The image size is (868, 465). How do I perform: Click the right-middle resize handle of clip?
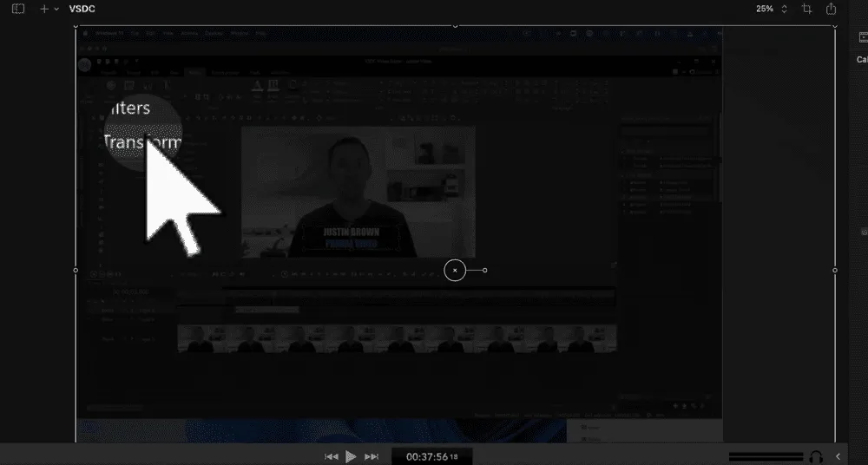click(835, 270)
